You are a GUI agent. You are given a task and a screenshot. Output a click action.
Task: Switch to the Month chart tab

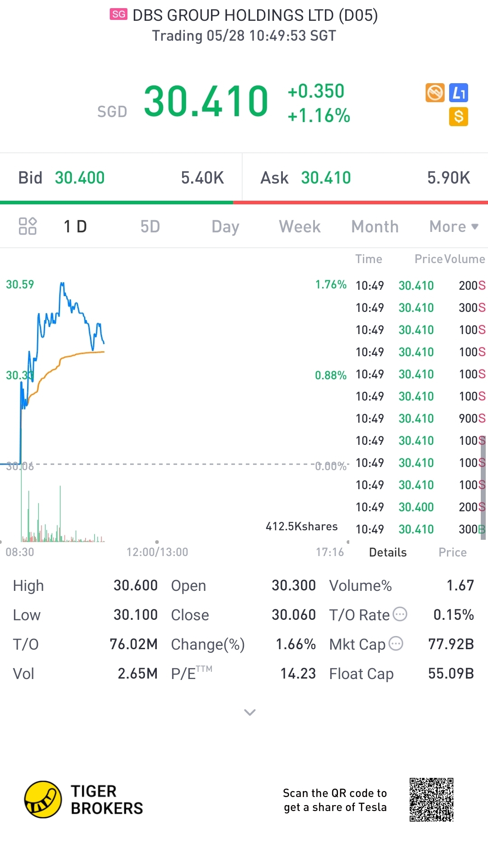[375, 226]
